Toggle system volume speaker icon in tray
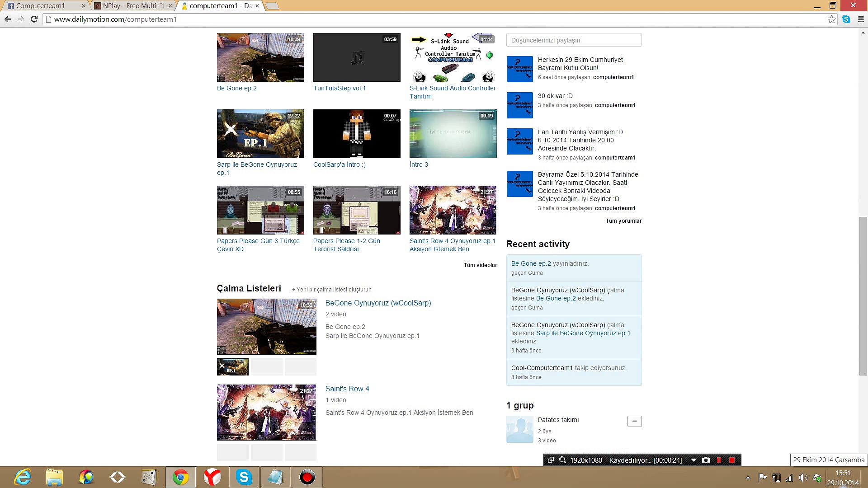The width and height of the screenshot is (868, 488). click(x=803, y=478)
